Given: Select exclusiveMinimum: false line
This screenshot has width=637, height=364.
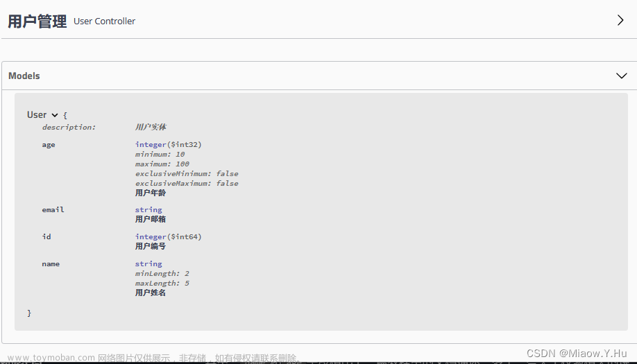Looking at the screenshot, I should pyautogui.click(x=187, y=174).
